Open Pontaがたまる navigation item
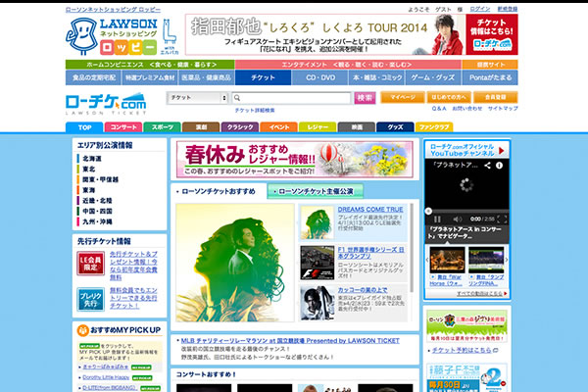588x392 pixels. 490,77
